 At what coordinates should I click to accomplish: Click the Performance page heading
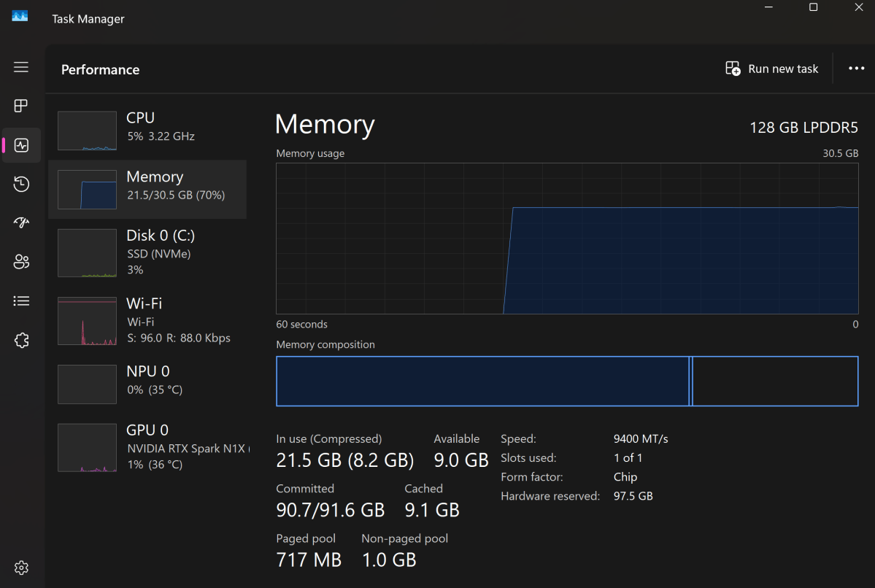(x=101, y=70)
